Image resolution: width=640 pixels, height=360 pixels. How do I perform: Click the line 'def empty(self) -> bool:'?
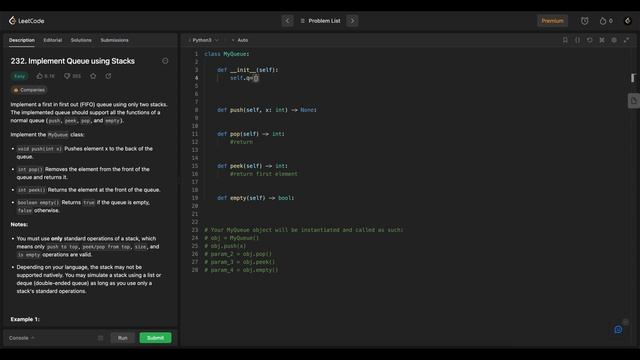[256, 198]
